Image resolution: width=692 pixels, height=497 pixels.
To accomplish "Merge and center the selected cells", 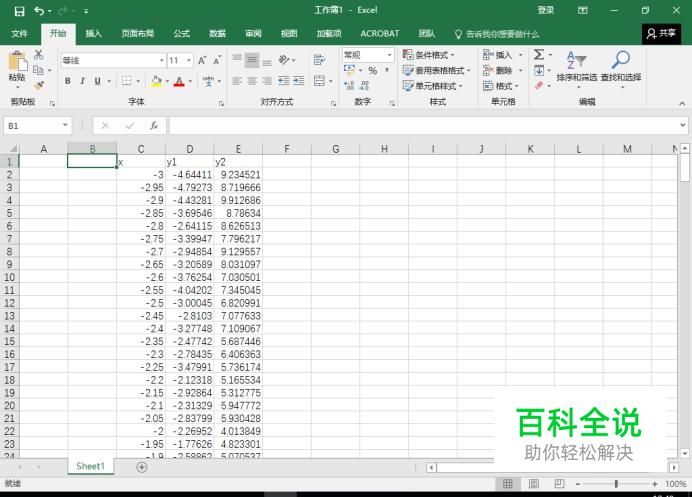I will (x=319, y=81).
